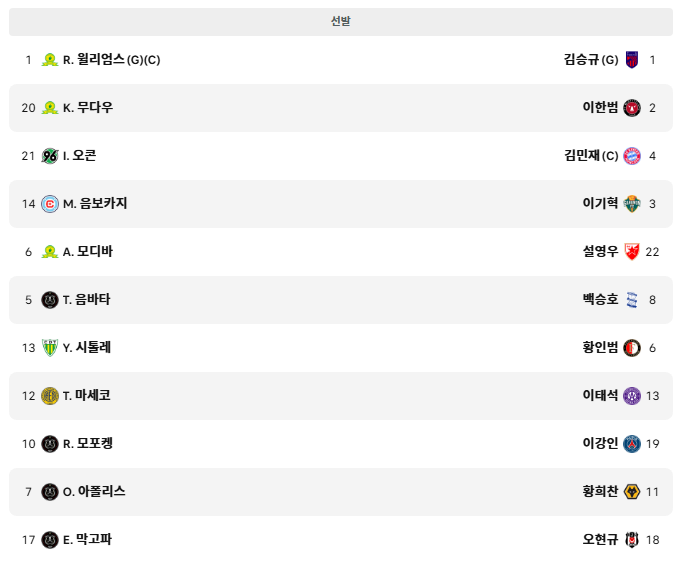The width and height of the screenshot is (682, 573).
Task: Click the Sundowns crest beside R. 윌리엄스
Action: click(x=50, y=60)
